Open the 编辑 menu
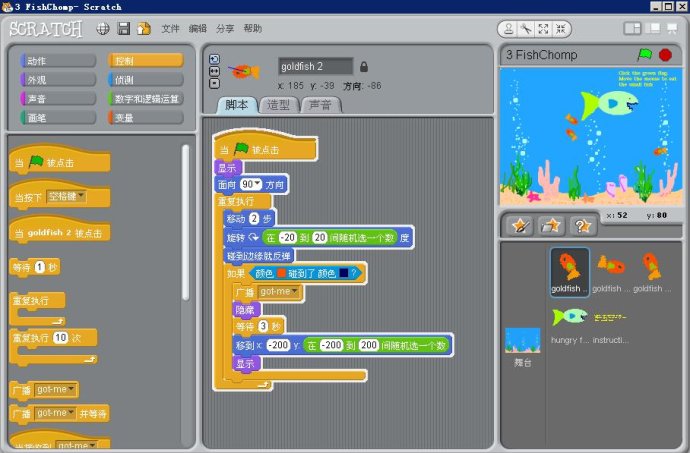Viewport: 690px width, 453px height. (198, 29)
